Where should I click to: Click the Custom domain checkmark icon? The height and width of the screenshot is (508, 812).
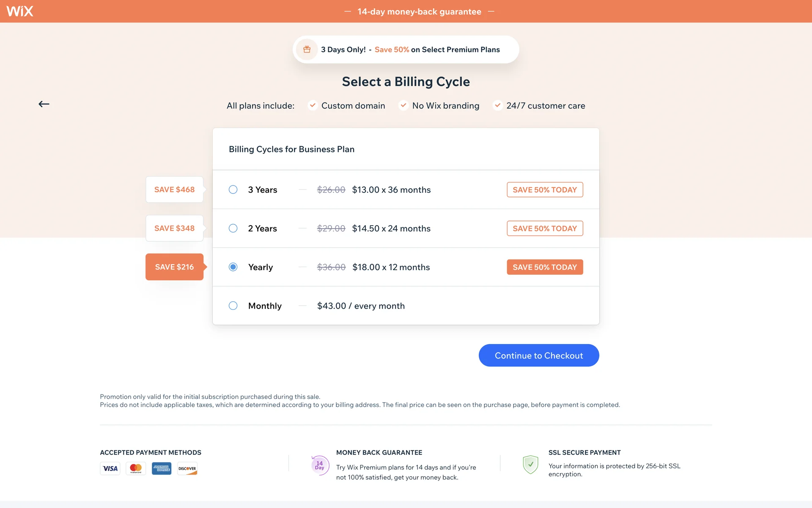point(313,105)
